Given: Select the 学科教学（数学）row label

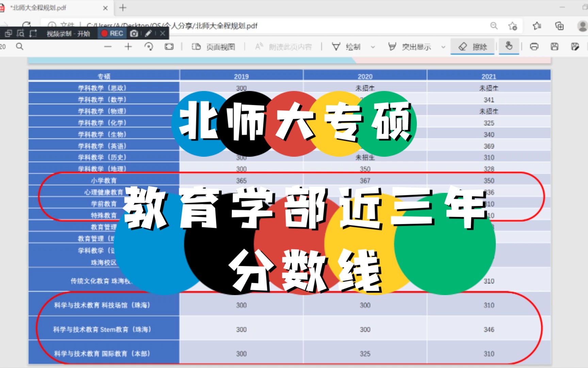Looking at the screenshot, I should (x=102, y=99).
